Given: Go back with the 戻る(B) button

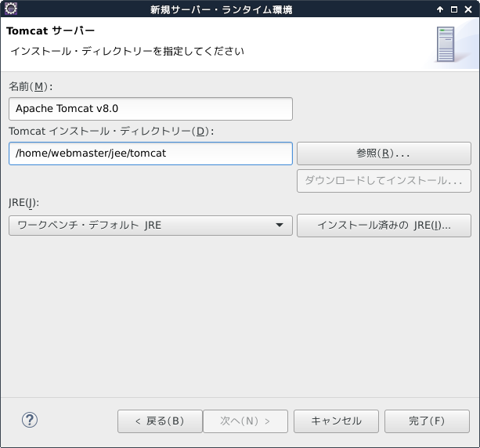Looking at the screenshot, I should click(x=160, y=421).
